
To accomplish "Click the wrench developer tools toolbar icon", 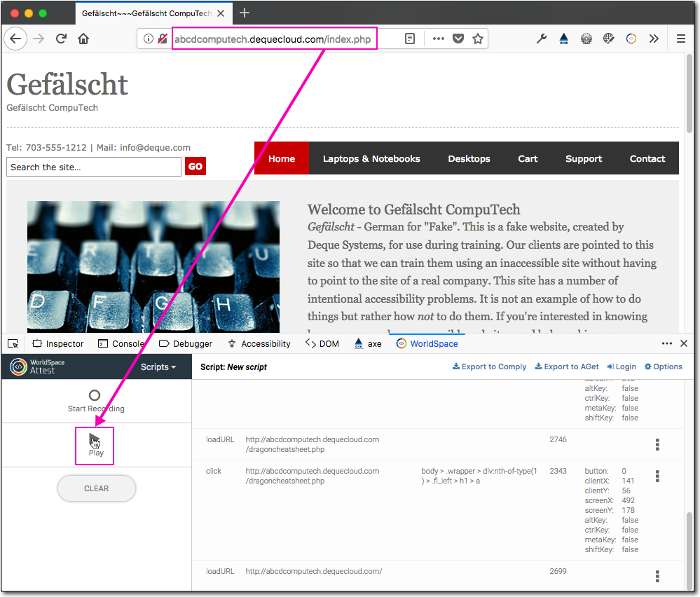I will 542,39.
